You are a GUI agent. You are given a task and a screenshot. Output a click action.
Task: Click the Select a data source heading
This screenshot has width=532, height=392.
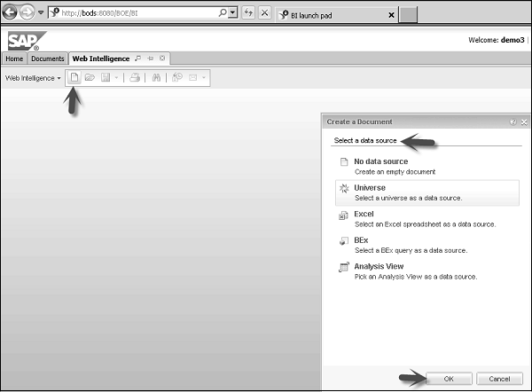pos(365,140)
